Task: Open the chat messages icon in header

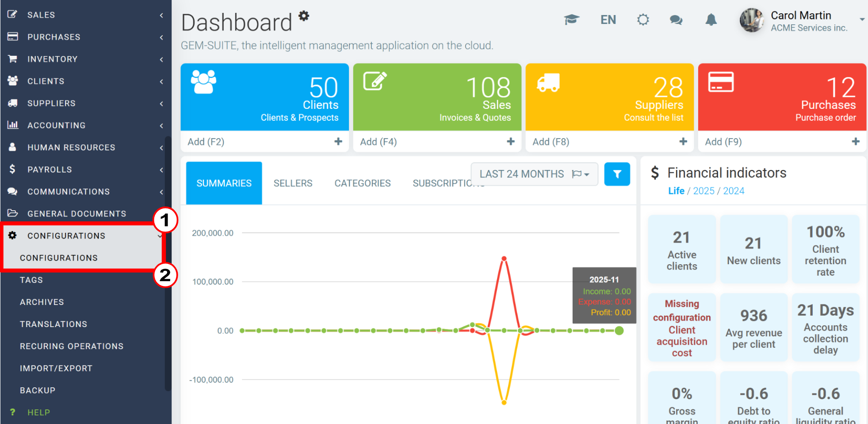Action: point(676,20)
